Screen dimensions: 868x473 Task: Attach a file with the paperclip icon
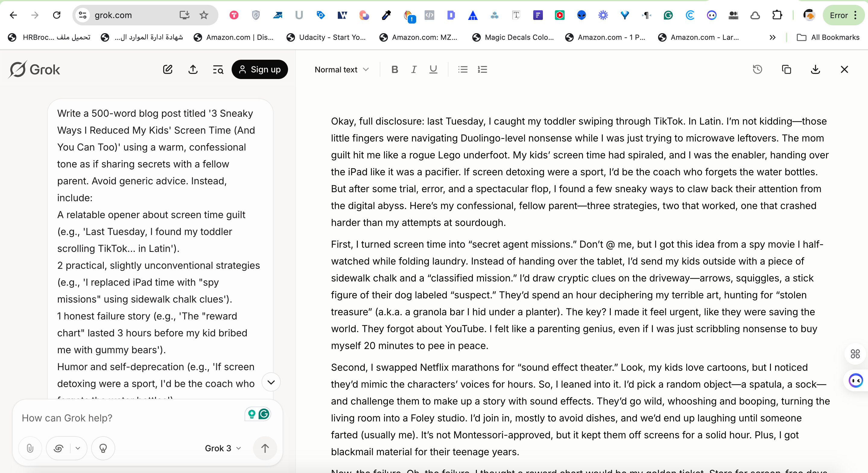coord(30,448)
